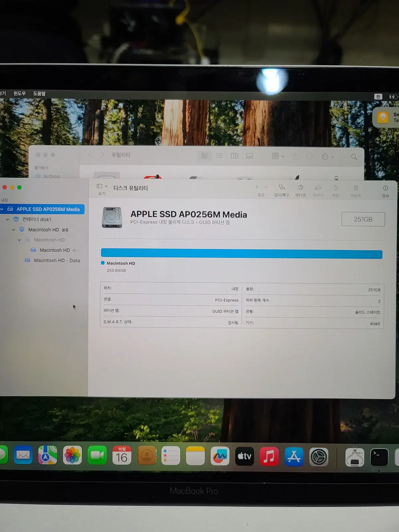
Task: Switch Finder window to column view
Action: 234,156
